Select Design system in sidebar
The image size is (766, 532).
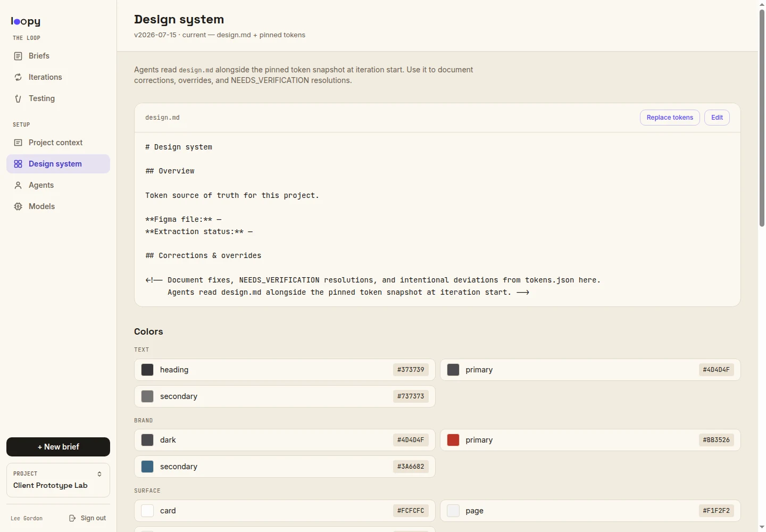pos(58,164)
